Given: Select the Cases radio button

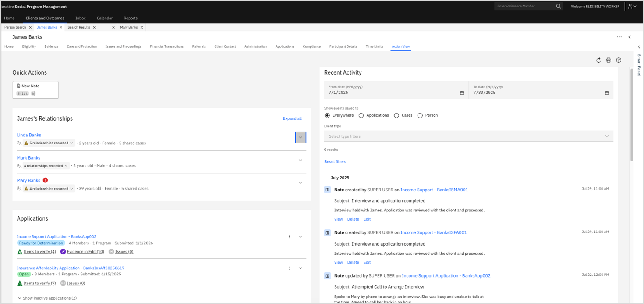Looking at the screenshot, I should 396,115.
